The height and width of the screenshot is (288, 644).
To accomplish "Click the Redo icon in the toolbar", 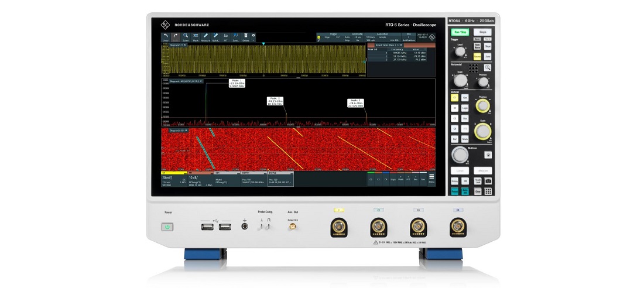I will pos(176,37).
